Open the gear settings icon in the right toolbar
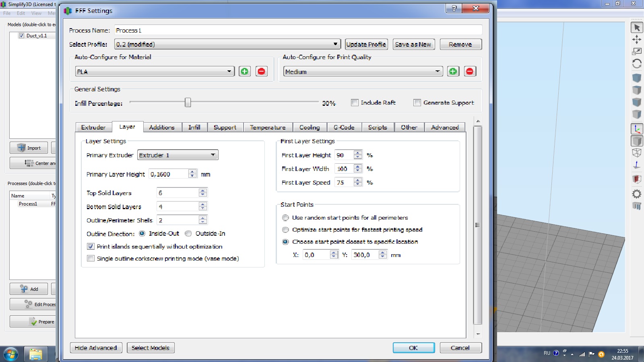 [637, 194]
